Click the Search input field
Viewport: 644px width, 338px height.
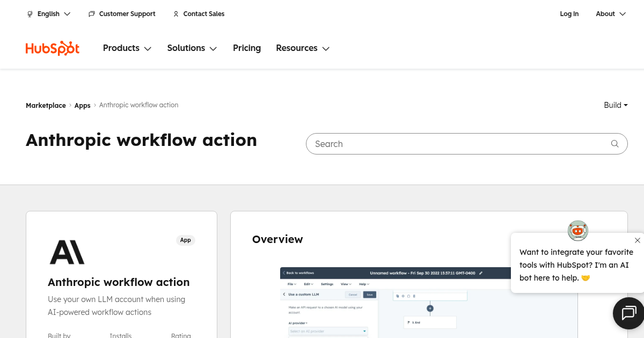(x=467, y=144)
